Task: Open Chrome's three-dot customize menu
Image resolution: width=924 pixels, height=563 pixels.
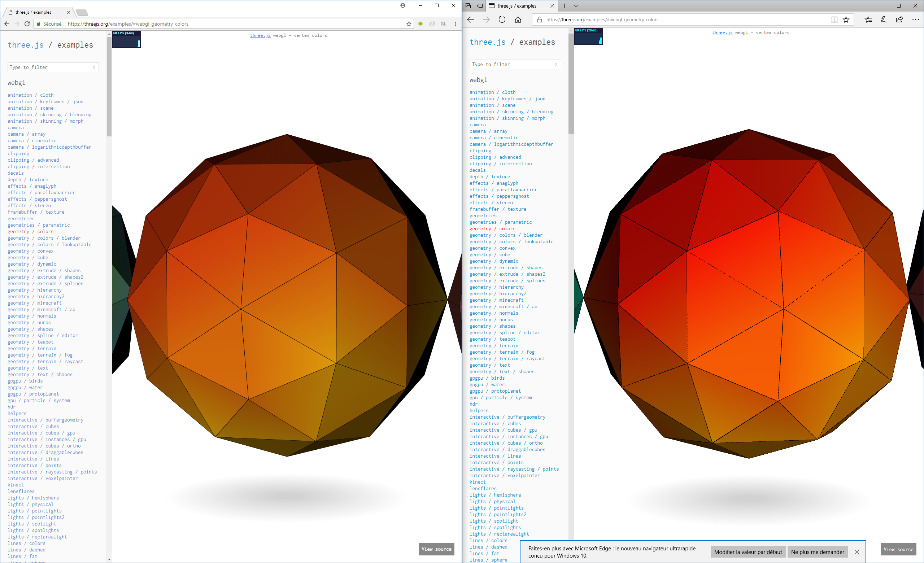Action: 456,23
